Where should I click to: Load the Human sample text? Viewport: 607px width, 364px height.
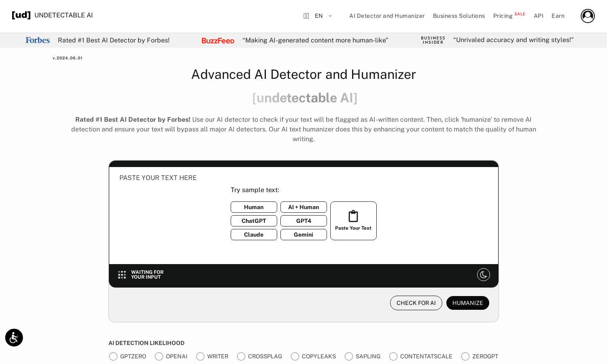click(254, 207)
